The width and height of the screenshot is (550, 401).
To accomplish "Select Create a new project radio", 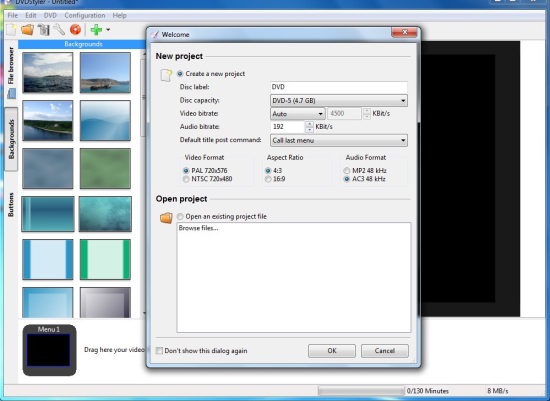I will 180,74.
